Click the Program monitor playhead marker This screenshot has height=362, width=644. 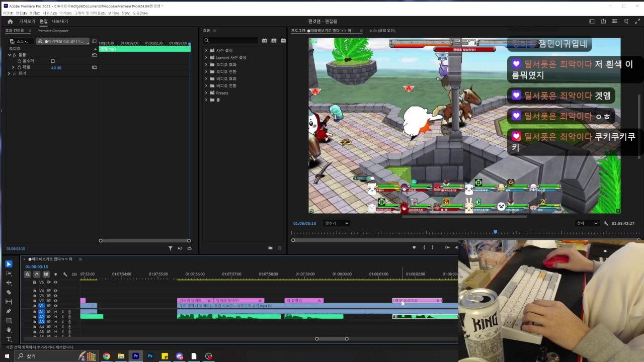pos(495,232)
